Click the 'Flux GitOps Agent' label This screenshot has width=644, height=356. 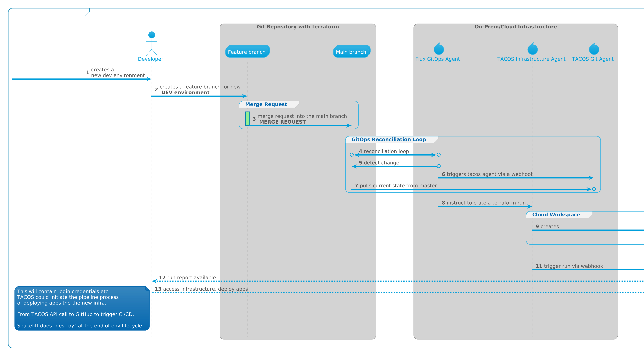click(438, 59)
